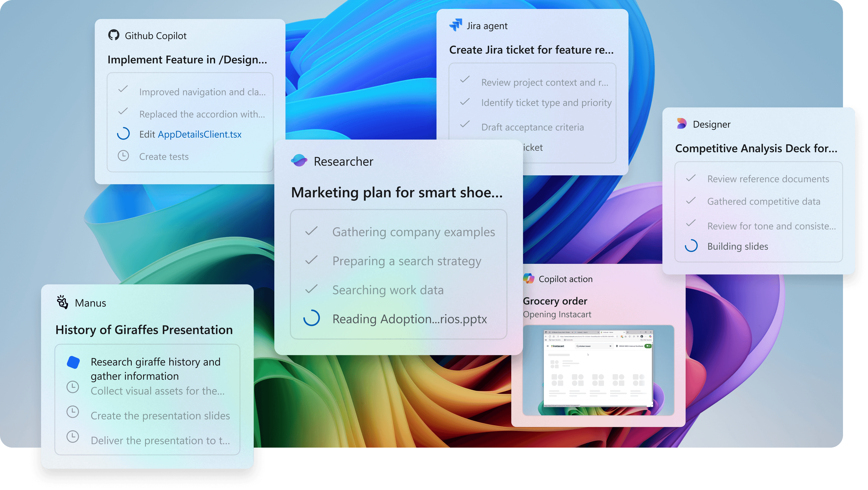Click the "Review project context and r..." step text

coord(545,83)
